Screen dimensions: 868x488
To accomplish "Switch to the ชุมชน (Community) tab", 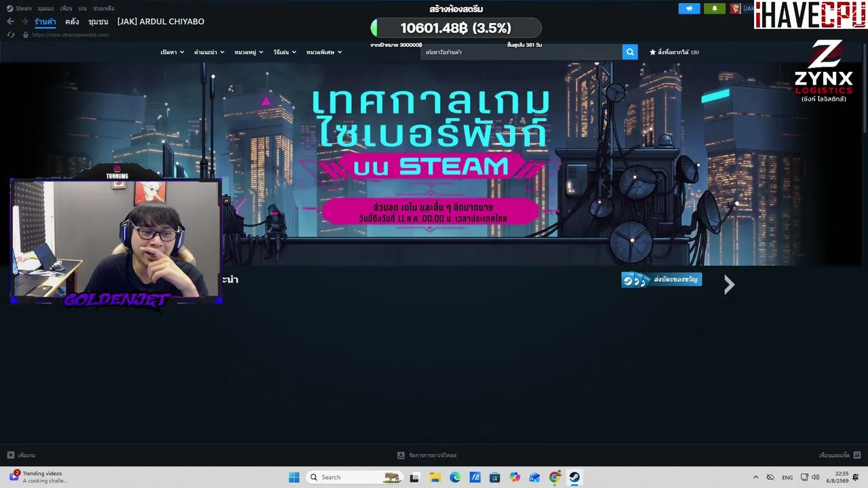I will pos(98,22).
